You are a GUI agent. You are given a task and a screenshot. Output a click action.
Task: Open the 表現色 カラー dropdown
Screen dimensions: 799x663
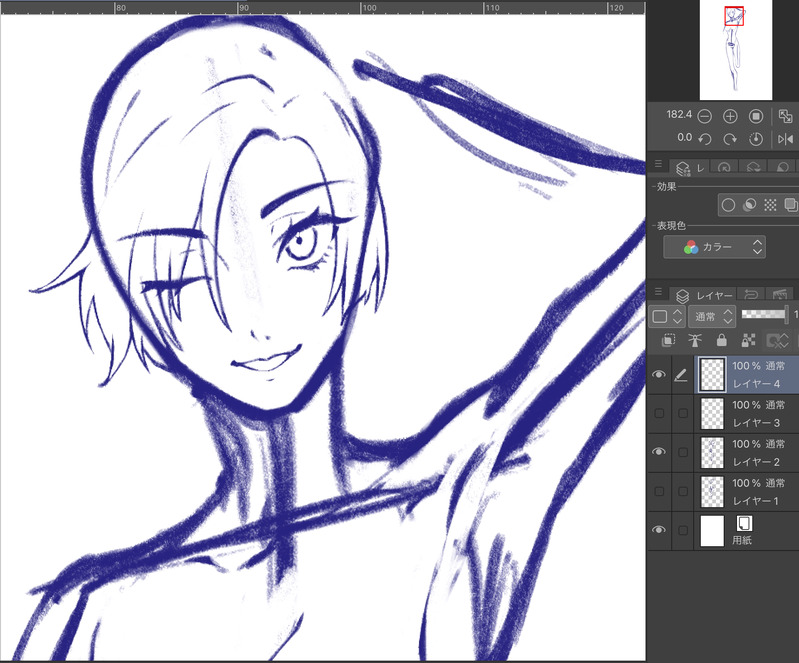click(714, 247)
